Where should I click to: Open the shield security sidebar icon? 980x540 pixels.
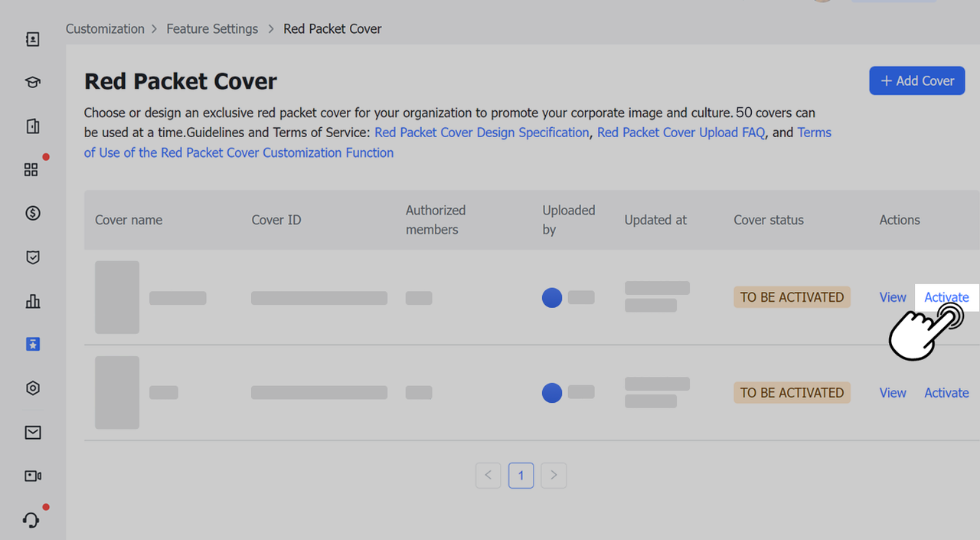coord(32,257)
